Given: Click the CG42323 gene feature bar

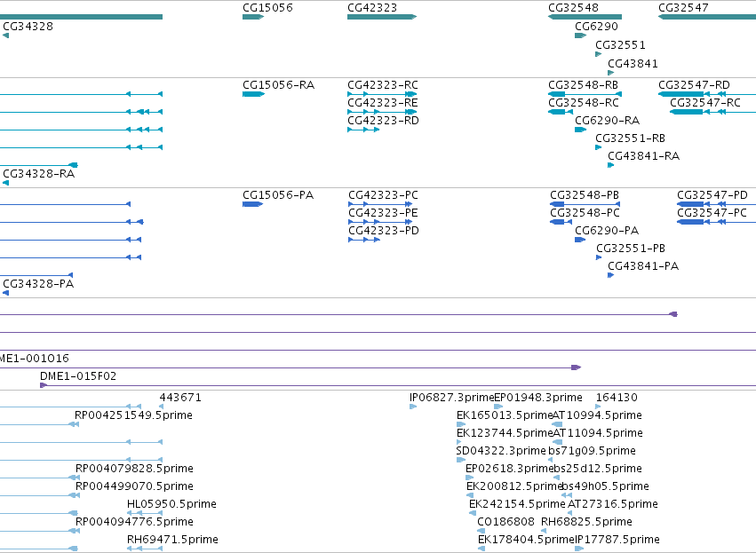Looking at the screenshot, I should click(382, 17).
